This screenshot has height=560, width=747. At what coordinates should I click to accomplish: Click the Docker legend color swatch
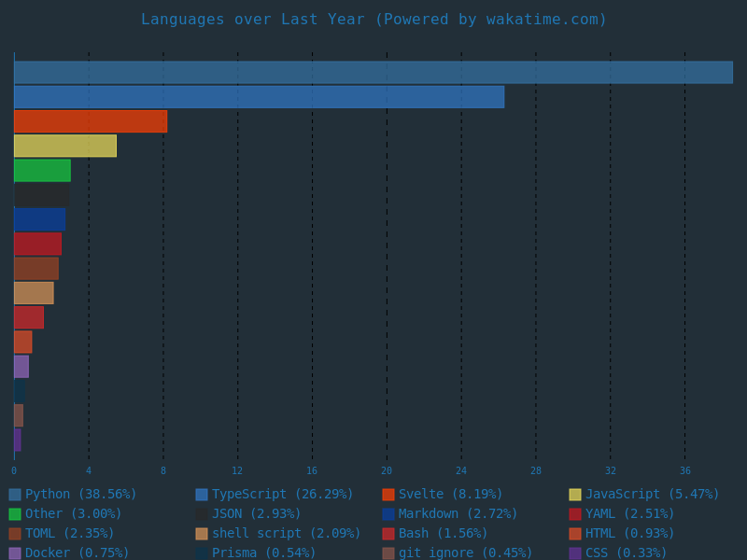click(15, 553)
